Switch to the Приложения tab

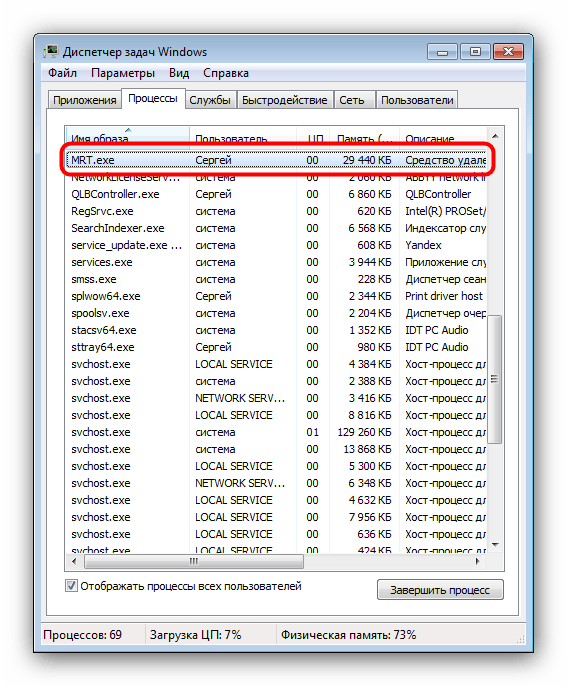pos(84,100)
